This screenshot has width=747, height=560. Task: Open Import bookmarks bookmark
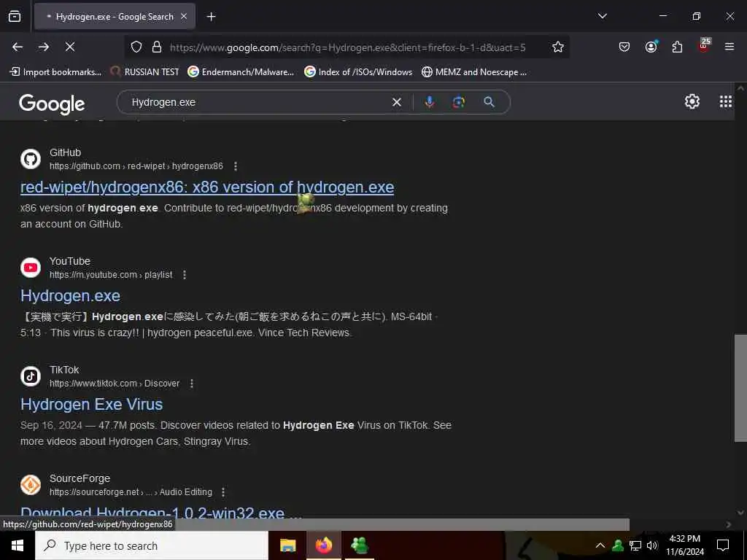pyautogui.click(x=55, y=72)
